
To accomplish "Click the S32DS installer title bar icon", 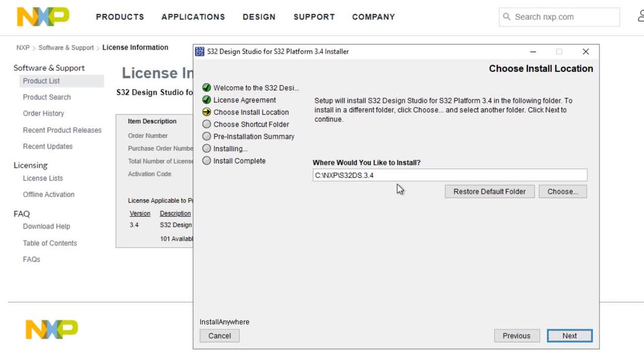I will [x=200, y=51].
